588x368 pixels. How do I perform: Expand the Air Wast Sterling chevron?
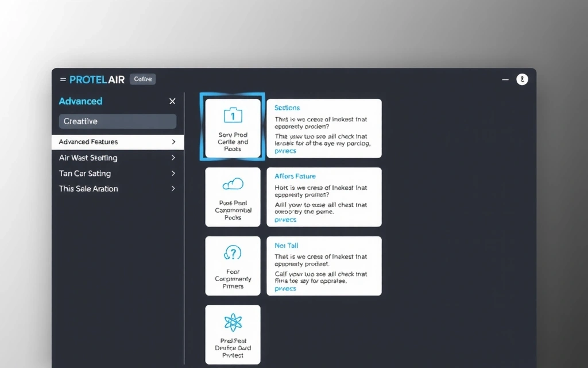[172, 158]
